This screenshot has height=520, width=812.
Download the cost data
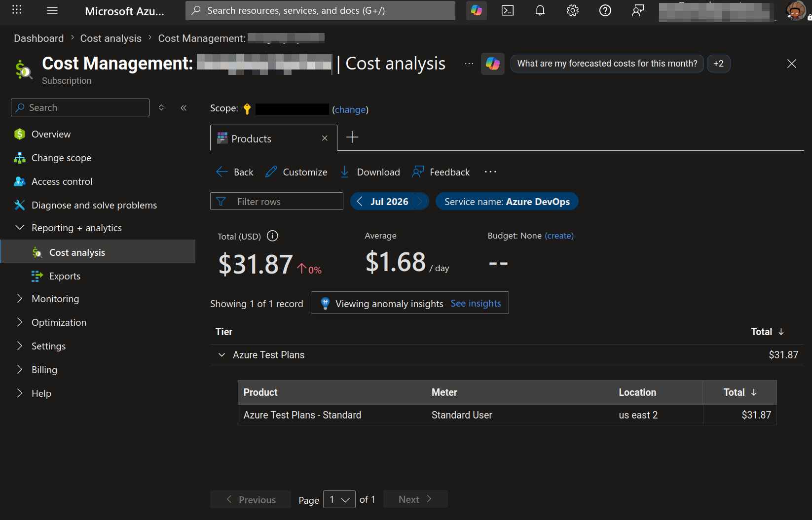370,172
